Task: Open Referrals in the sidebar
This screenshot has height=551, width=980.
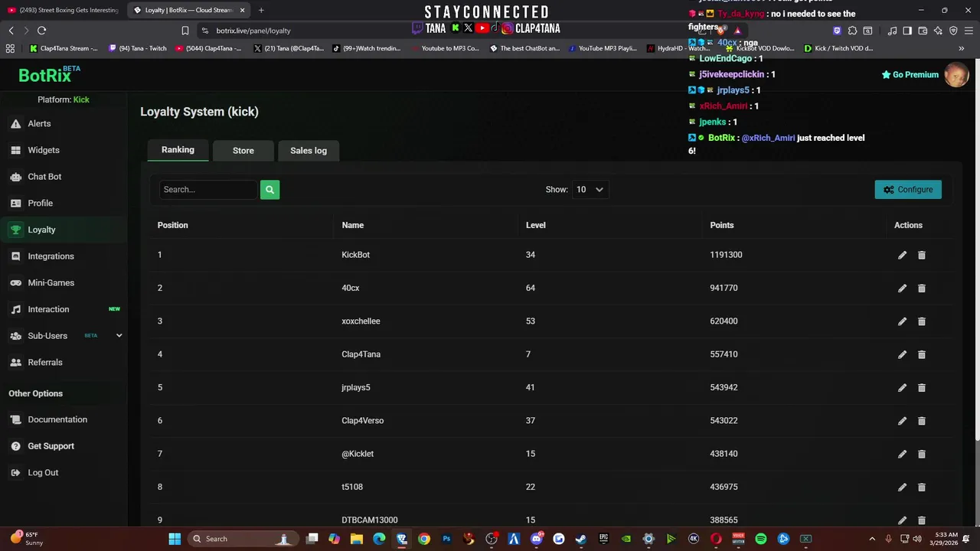Action: (x=45, y=363)
